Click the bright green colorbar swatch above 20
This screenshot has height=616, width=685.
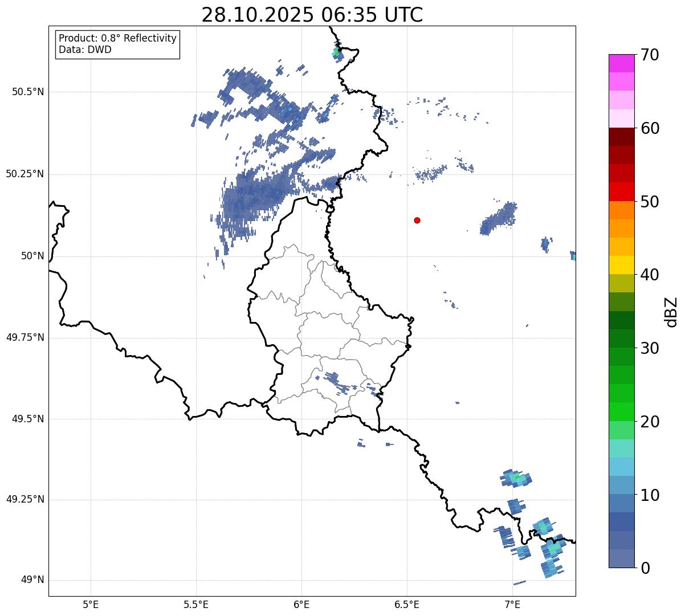pos(622,411)
